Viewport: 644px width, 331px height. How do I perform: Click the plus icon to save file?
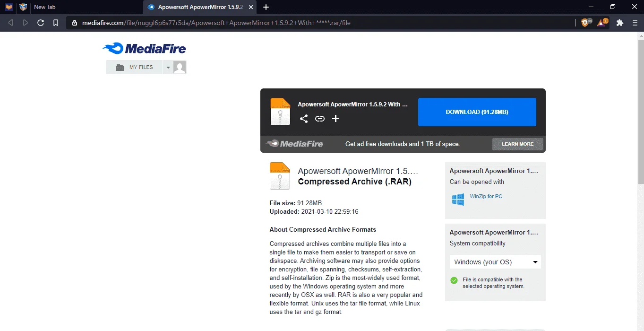pyautogui.click(x=335, y=119)
